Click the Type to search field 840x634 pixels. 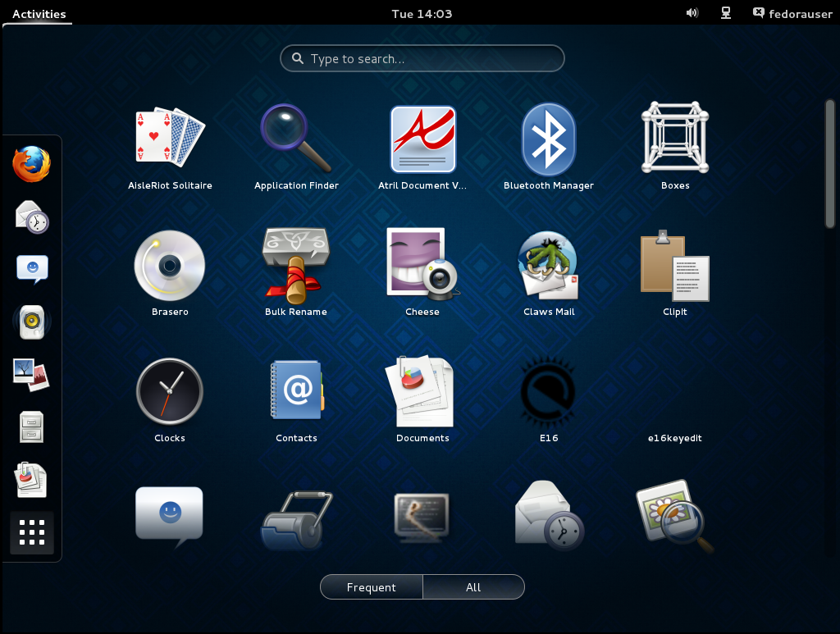pyautogui.click(x=422, y=59)
